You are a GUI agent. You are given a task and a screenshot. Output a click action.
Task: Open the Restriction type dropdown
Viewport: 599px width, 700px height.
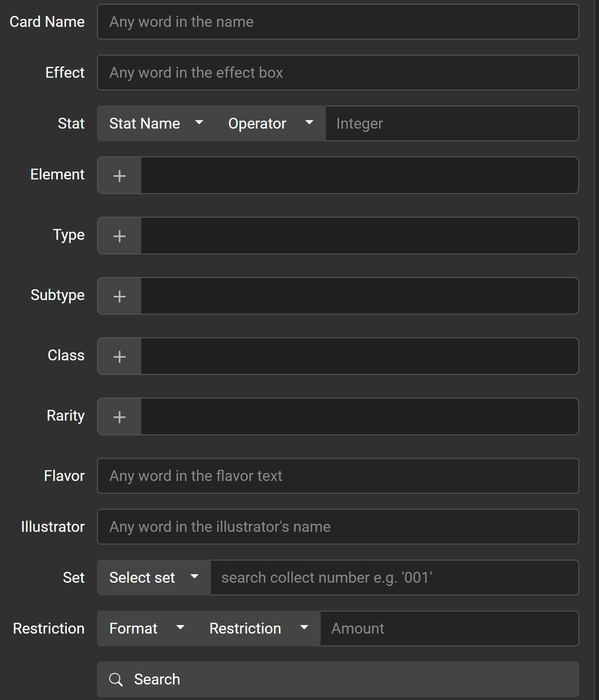[259, 629]
